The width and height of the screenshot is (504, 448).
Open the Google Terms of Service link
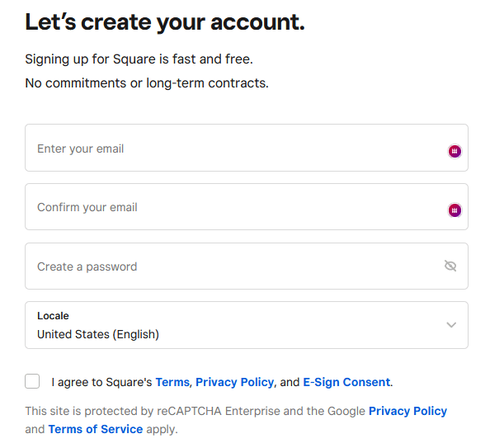(96, 429)
